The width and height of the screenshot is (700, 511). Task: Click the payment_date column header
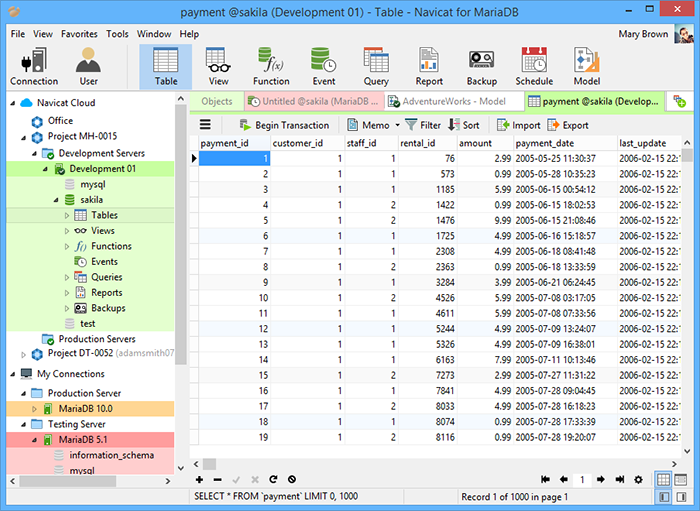(x=565, y=143)
